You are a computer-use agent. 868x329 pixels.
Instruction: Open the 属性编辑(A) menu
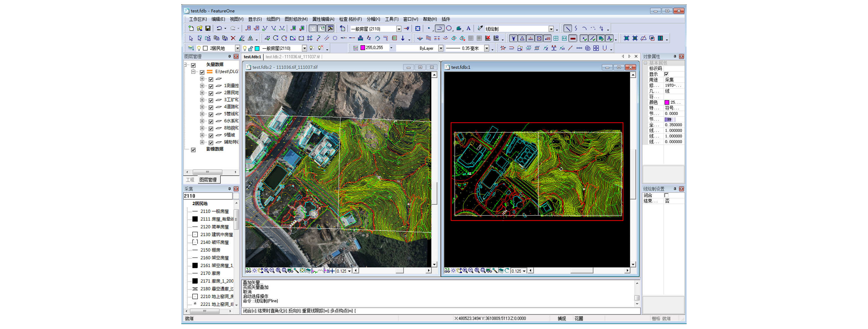[323, 19]
